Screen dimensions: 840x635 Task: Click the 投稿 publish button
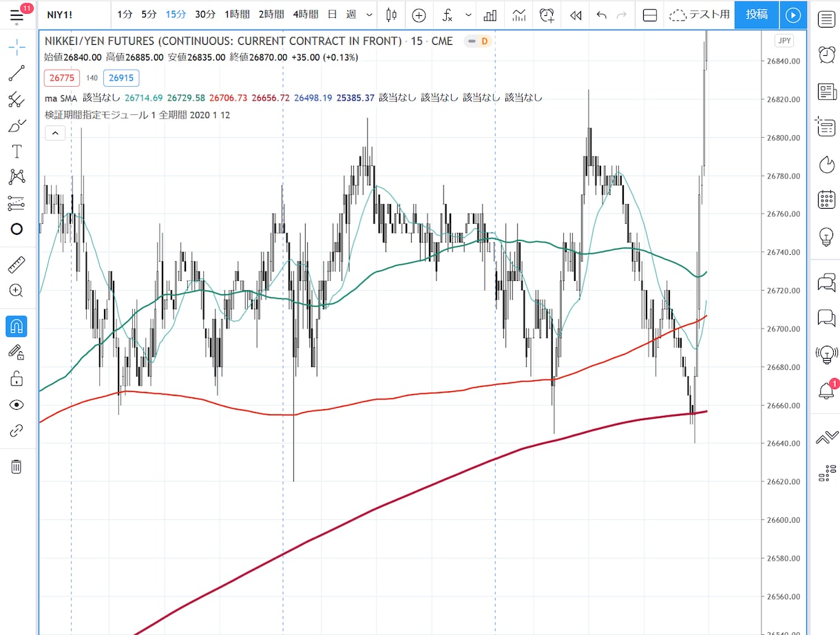coord(757,14)
